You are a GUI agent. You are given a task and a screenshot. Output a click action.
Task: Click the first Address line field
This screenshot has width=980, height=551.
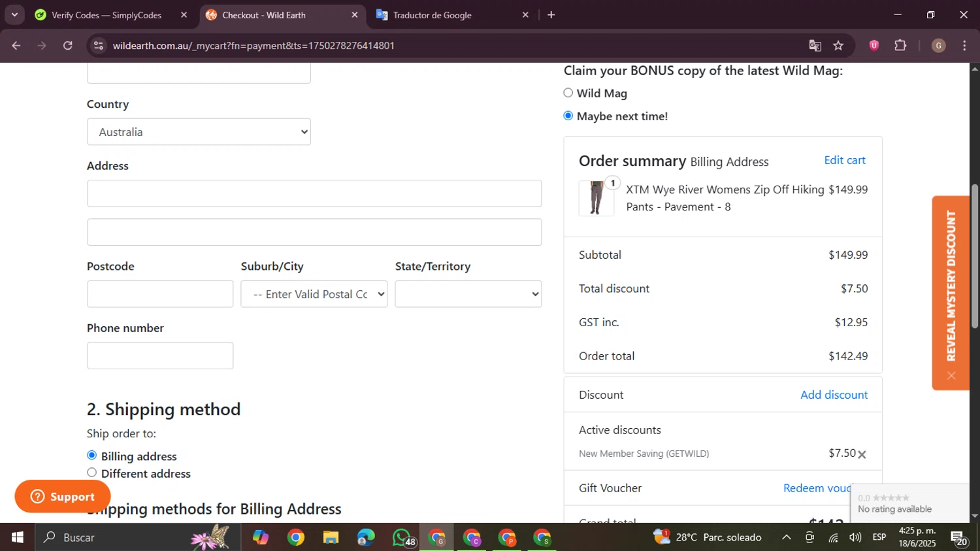[x=314, y=193]
